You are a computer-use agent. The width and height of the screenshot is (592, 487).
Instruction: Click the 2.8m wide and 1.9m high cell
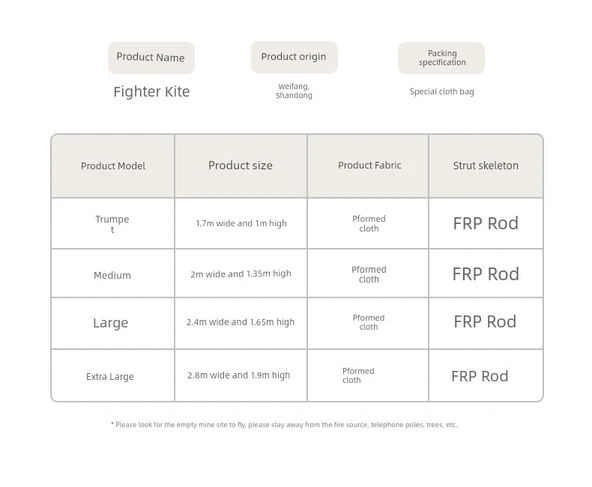(x=241, y=376)
